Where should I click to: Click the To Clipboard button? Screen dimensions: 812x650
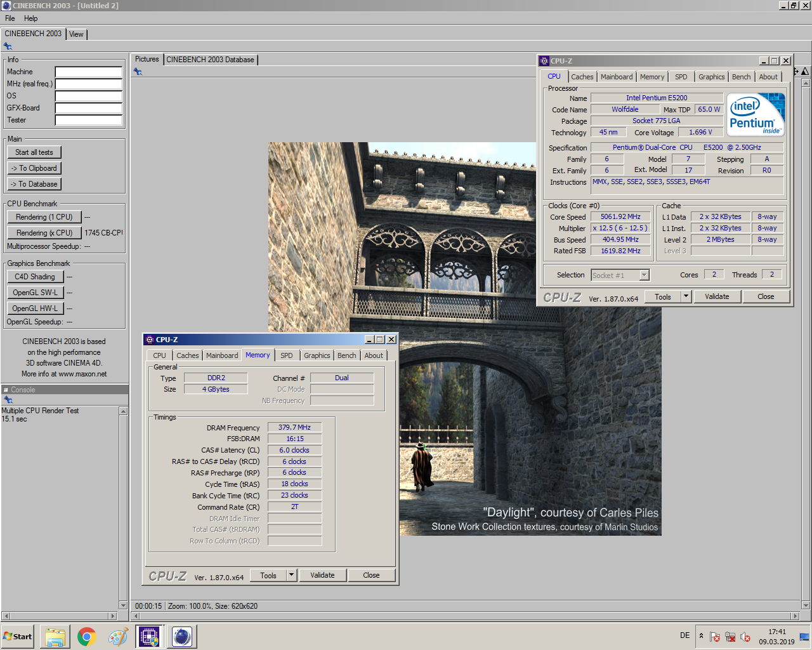point(34,168)
